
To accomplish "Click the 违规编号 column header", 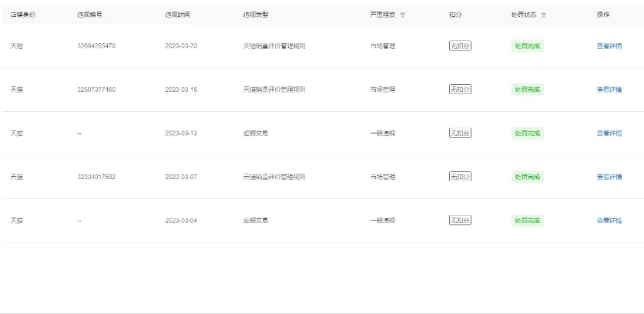I will click(x=89, y=15).
